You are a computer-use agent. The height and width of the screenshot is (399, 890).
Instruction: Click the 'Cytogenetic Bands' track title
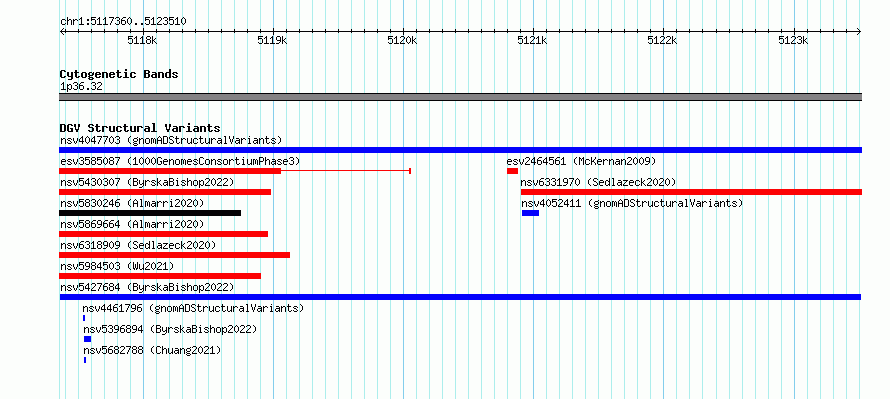coord(119,74)
